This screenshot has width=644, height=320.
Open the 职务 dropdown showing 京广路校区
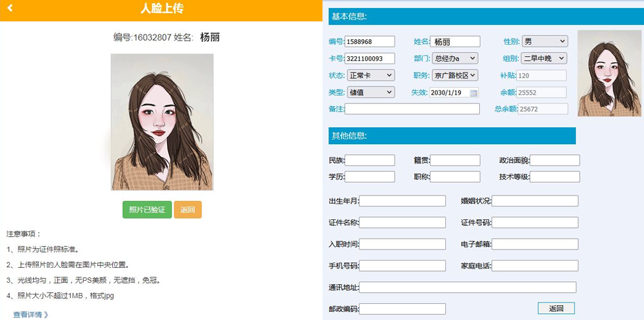pos(455,75)
